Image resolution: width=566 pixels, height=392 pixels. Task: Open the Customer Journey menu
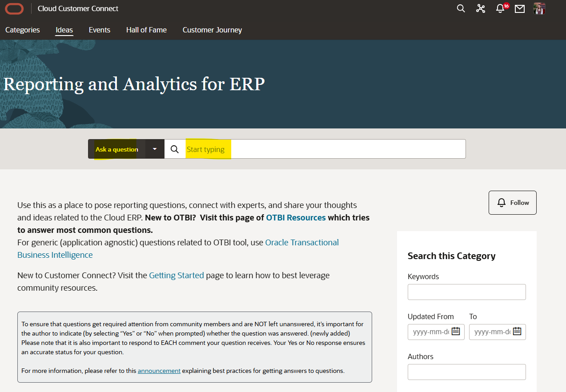[x=213, y=30]
